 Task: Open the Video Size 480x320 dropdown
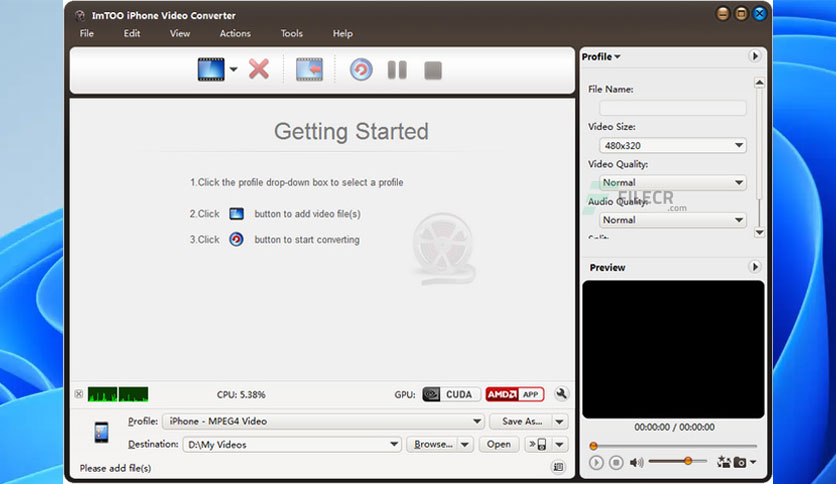(x=672, y=146)
